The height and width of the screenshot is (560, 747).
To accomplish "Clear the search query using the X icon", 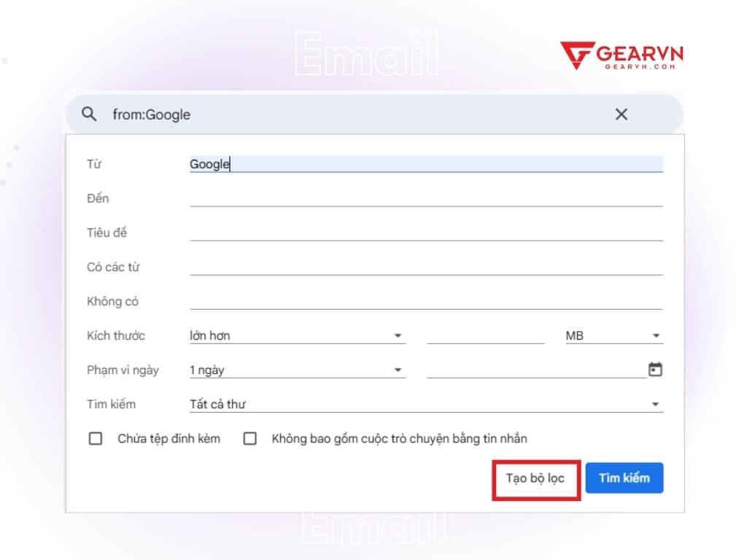I will 621,114.
